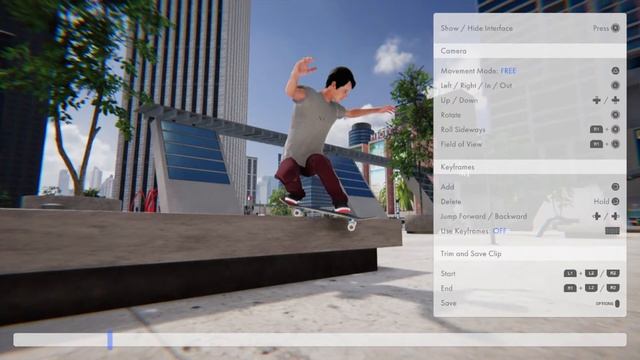Click the Show / Hide Interface button icon
Screen dimensions: 640x360
click(615, 28)
